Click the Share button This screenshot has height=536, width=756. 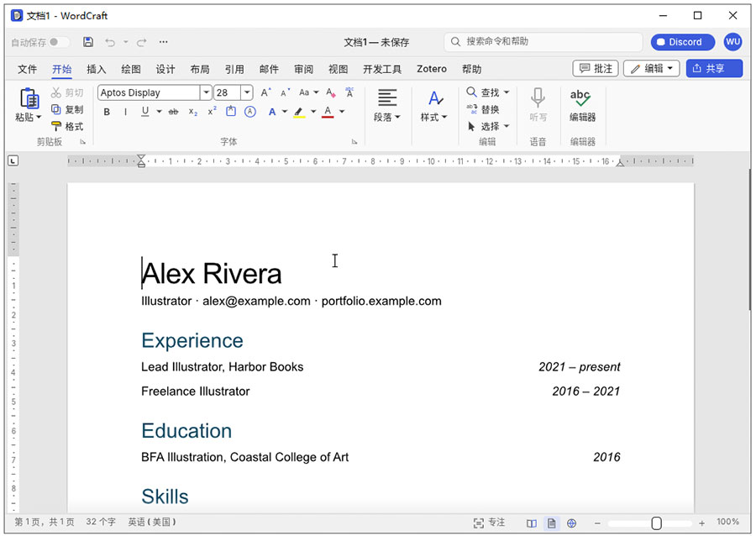[x=714, y=68]
